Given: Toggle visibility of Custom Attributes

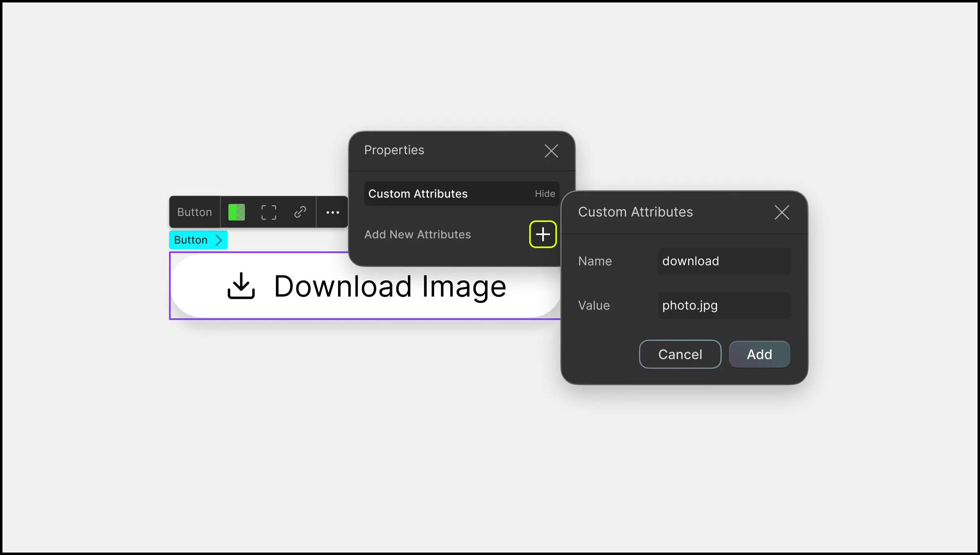Looking at the screenshot, I should tap(545, 194).
